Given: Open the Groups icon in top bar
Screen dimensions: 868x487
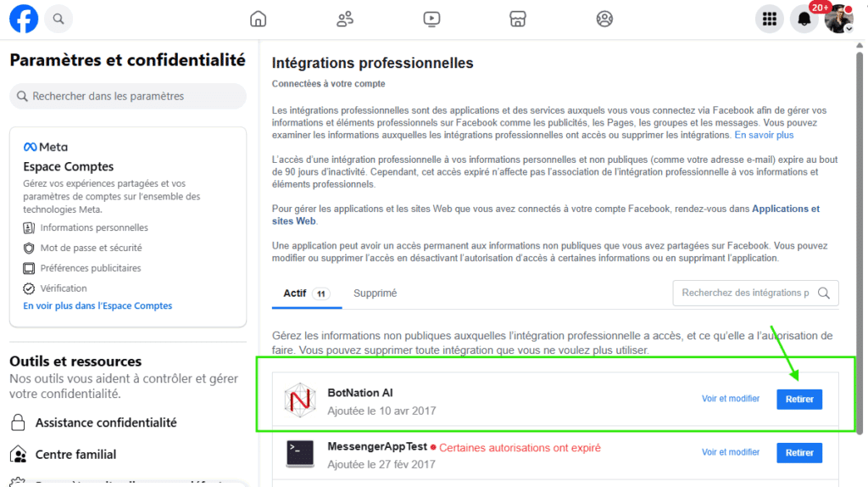Looking at the screenshot, I should (x=604, y=19).
